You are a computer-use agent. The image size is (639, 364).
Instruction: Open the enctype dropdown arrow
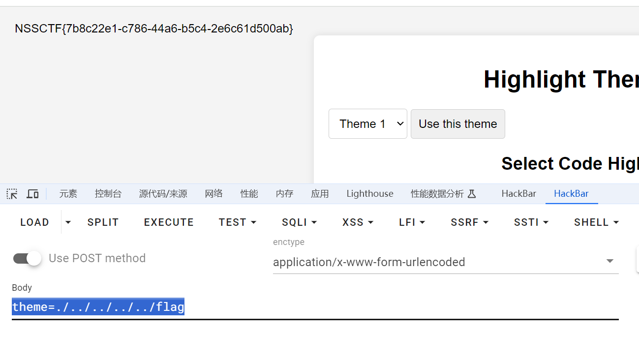point(610,261)
